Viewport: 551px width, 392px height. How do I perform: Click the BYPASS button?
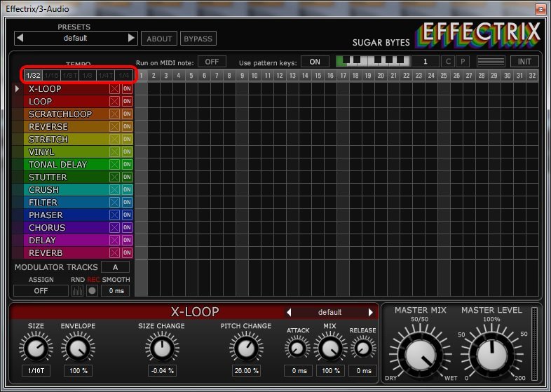198,39
